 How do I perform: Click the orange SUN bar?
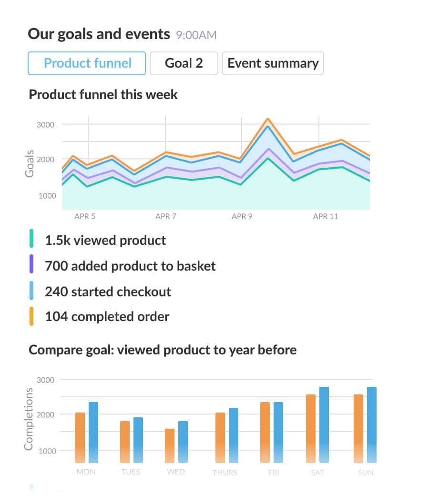pyautogui.click(x=358, y=429)
